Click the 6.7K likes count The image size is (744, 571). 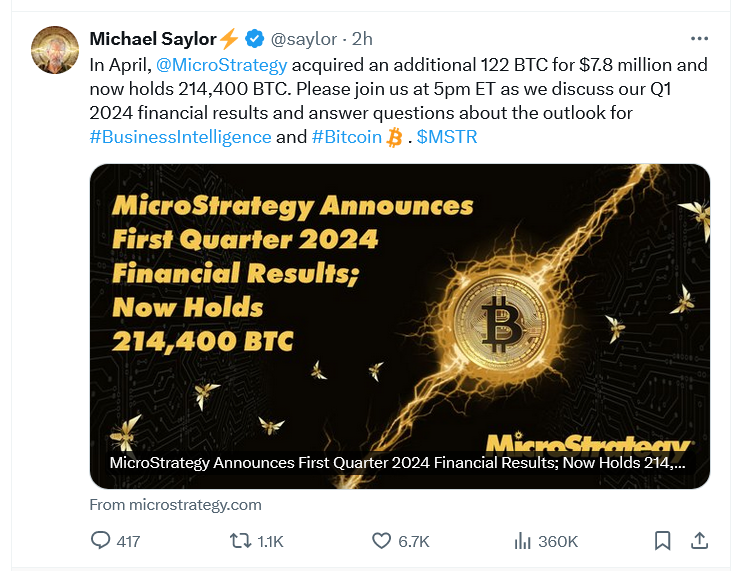point(414,542)
